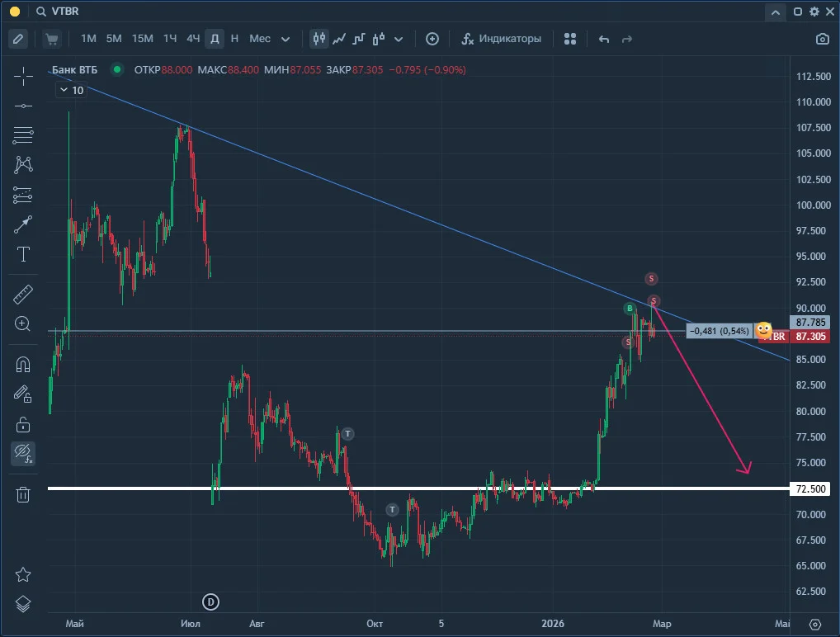The image size is (840, 637).
Task: Delete drawings with the trash icon
Action: [23, 494]
